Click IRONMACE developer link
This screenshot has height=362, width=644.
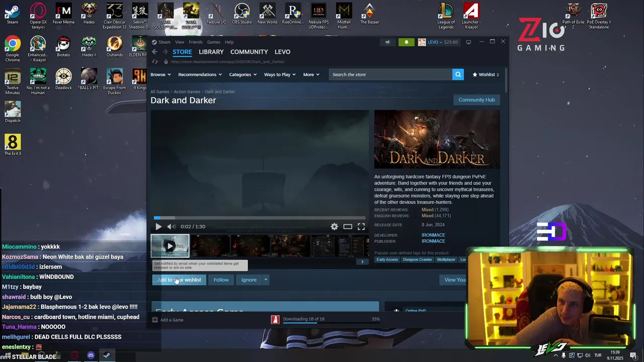(x=433, y=235)
